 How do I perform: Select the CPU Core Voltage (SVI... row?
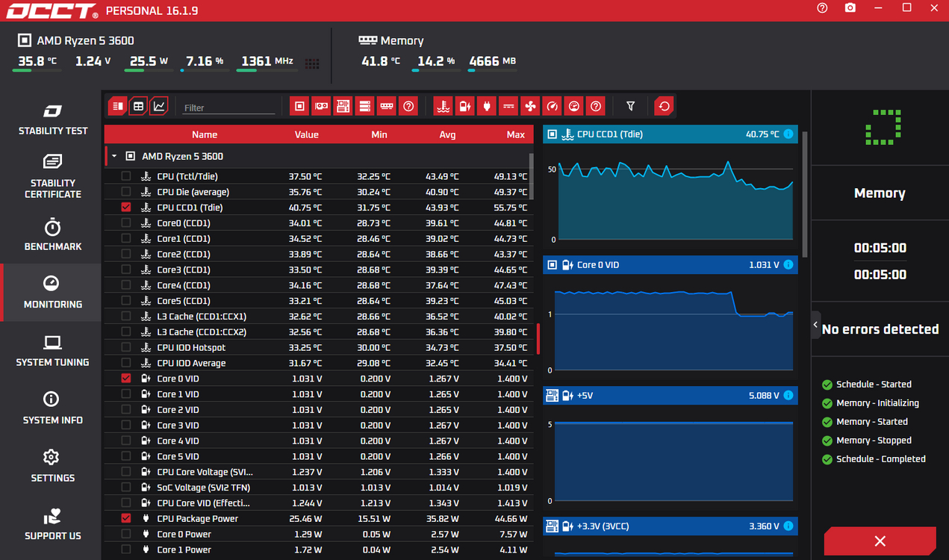click(319, 472)
